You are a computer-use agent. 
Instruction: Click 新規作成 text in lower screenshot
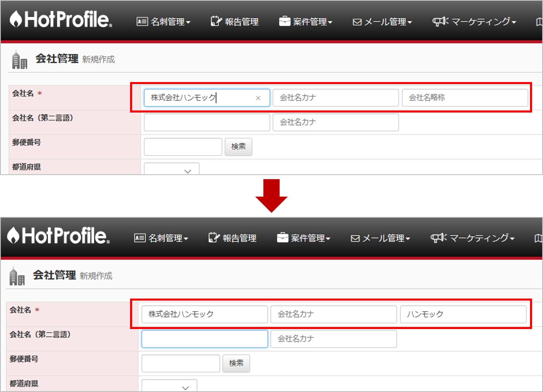[x=96, y=276]
